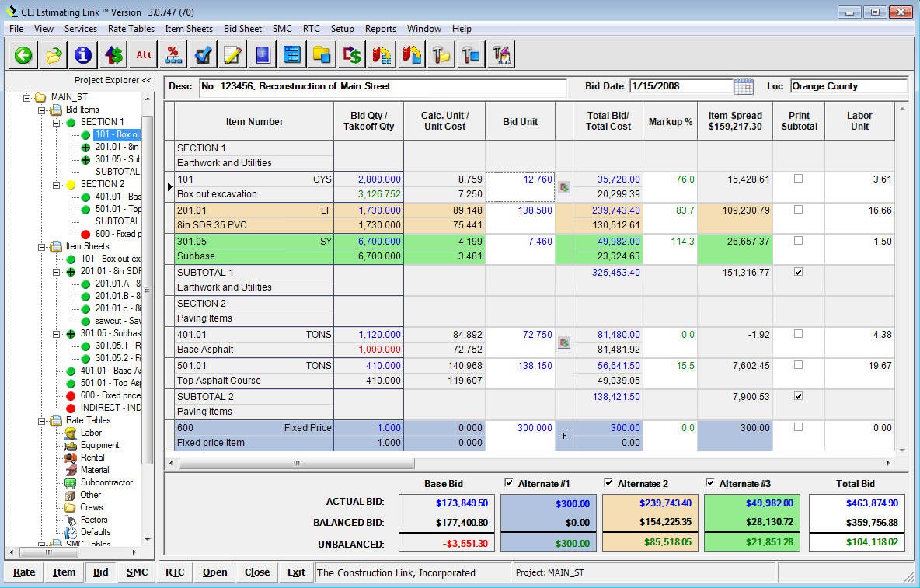Click the red Alt toolbar button

point(143,55)
